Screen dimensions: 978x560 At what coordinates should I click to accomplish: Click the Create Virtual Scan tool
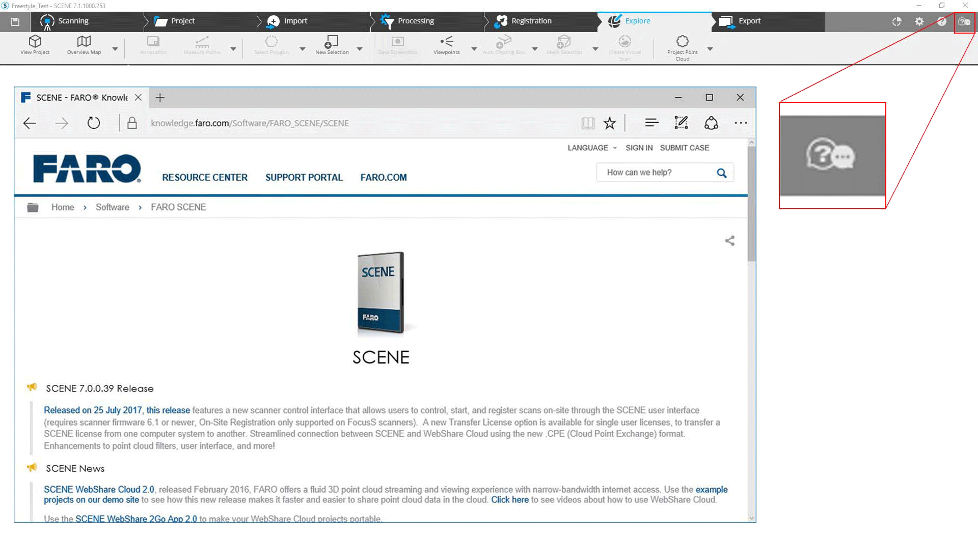625,48
